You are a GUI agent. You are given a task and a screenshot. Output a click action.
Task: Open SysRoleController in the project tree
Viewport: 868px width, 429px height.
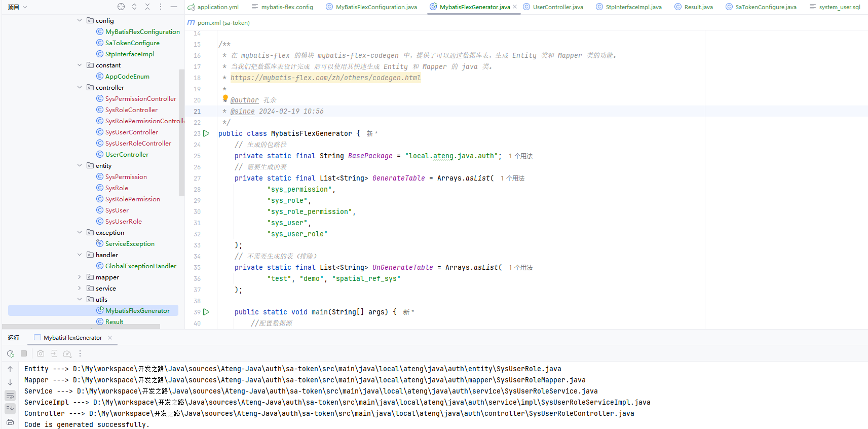click(131, 110)
